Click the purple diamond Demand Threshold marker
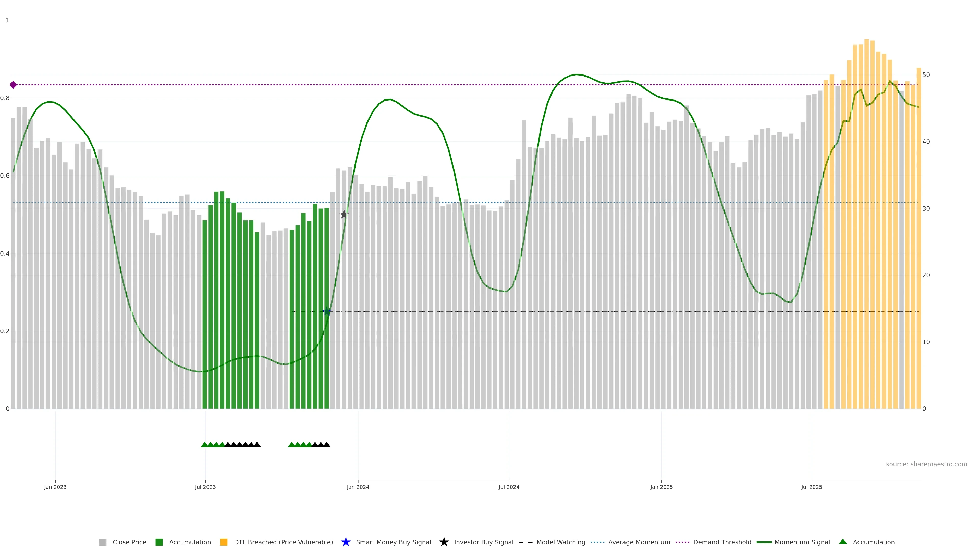This screenshot has width=980, height=551. pos(13,85)
